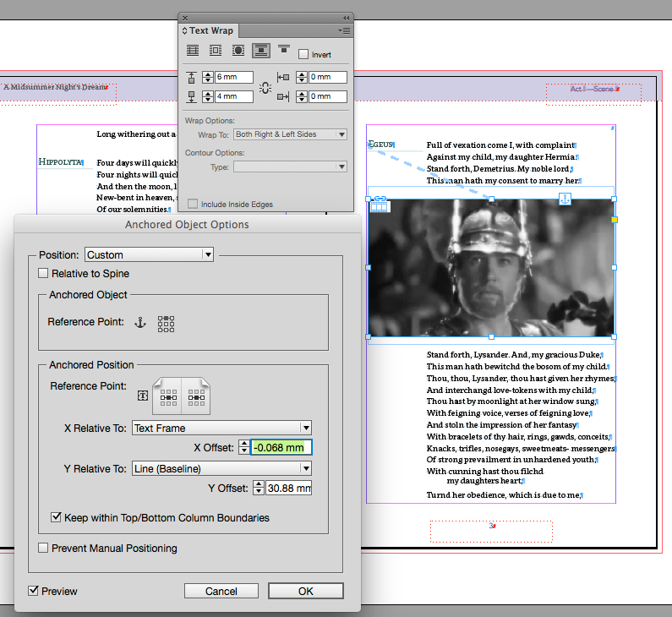Screen dimensions: 672x617
Task: Set Anchored Position reference point on left page
Action: click(168, 397)
